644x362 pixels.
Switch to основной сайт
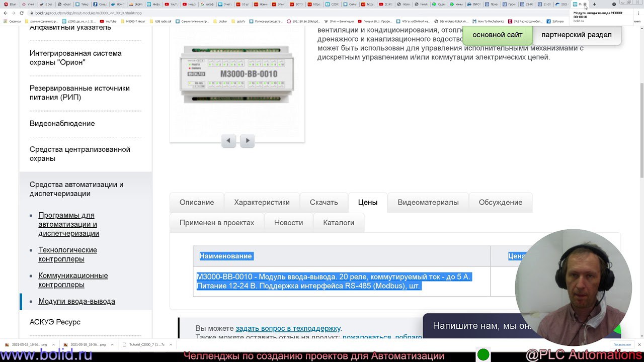pos(498,35)
